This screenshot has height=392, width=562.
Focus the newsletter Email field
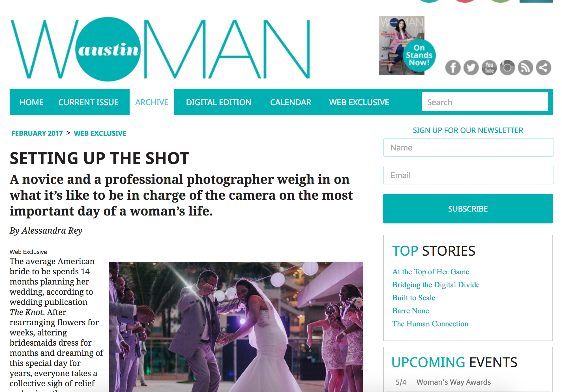tap(468, 175)
